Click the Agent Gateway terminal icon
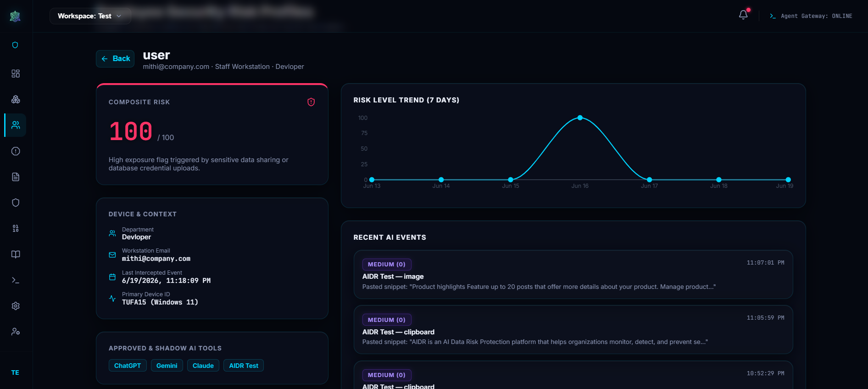This screenshot has height=389, width=868. tap(773, 16)
